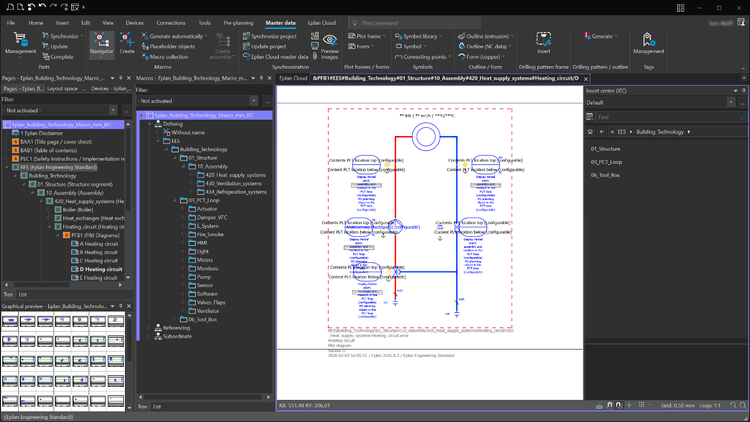The width and height of the screenshot is (750, 422).
Task: Switch to the Pre-planning ribbon tab
Action: coord(238,23)
